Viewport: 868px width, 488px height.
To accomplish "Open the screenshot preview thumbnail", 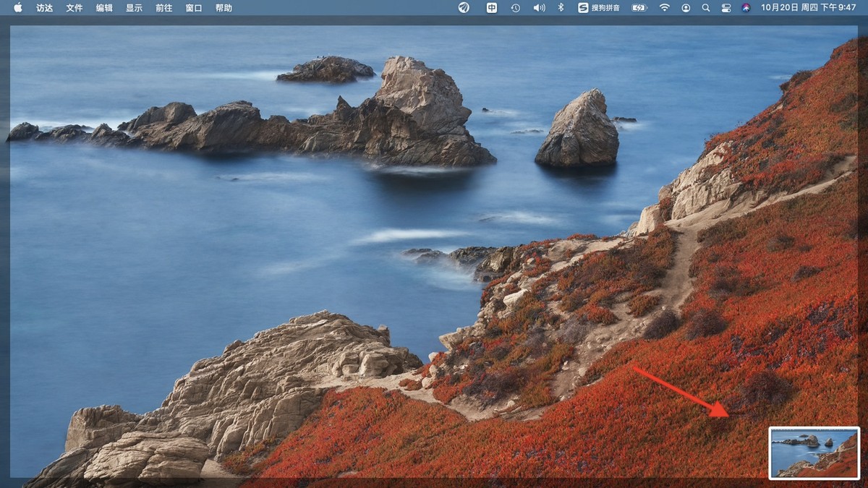I will (814, 453).
